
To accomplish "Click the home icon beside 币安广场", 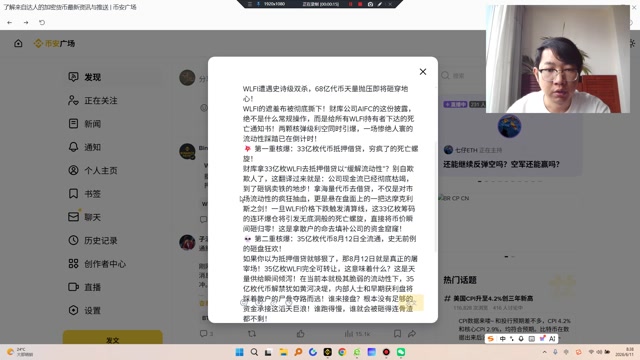I will [x=18, y=43].
